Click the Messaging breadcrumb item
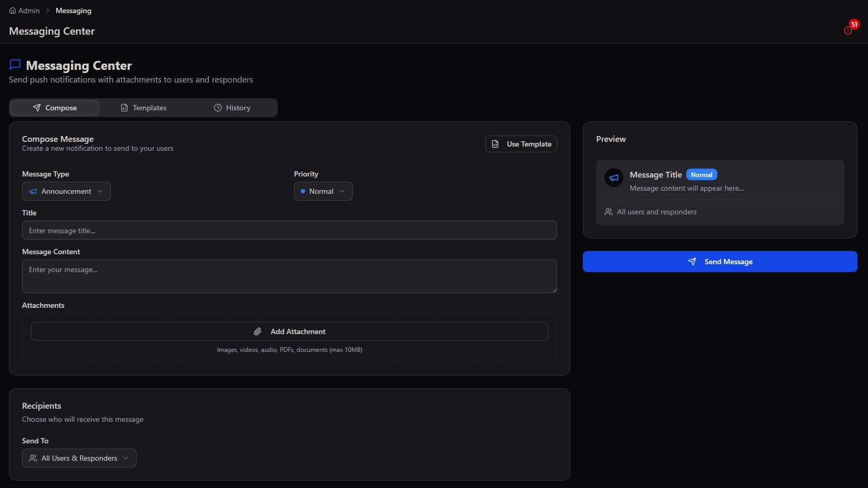Image resolution: width=868 pixels, height=488 pixels. [74, 11]
